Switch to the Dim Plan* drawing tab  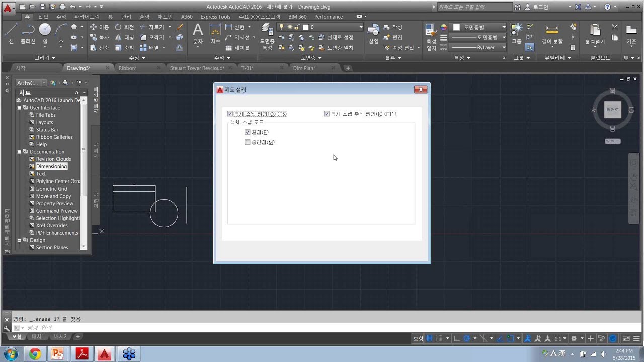(304, 68)
